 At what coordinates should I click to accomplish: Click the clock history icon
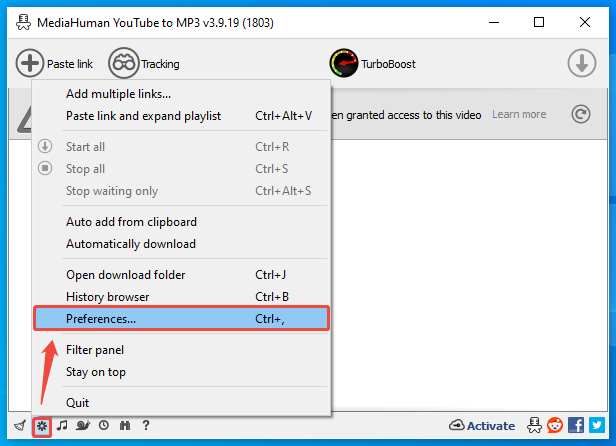(x=104, y=425)
